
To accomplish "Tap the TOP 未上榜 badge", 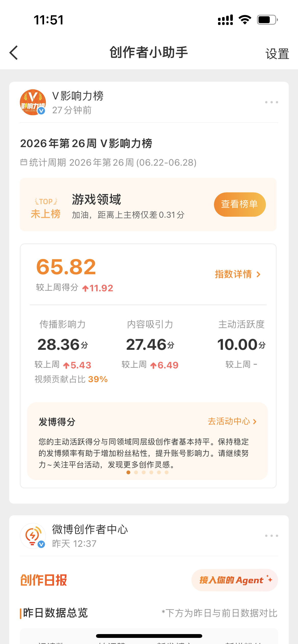I will pos(46,208).
